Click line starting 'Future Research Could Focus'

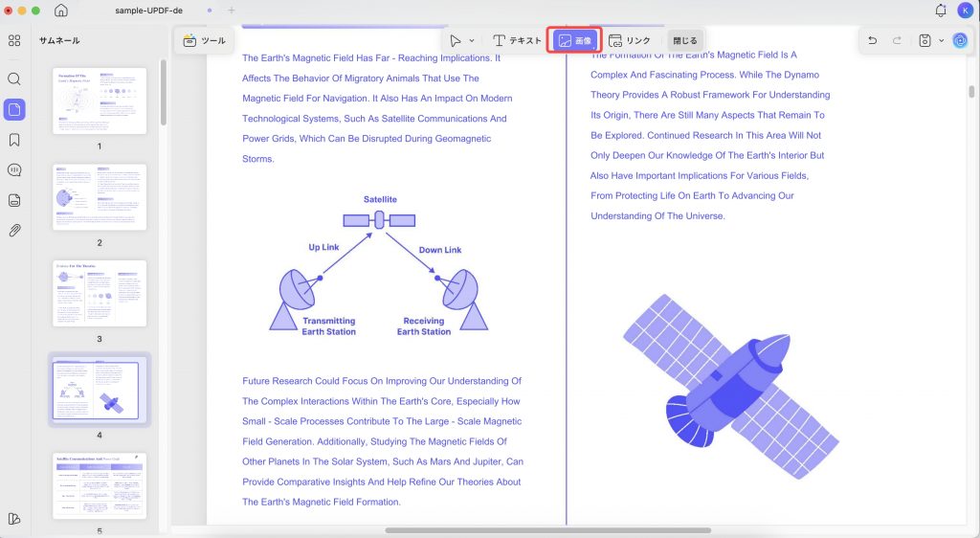coord(382,381)
